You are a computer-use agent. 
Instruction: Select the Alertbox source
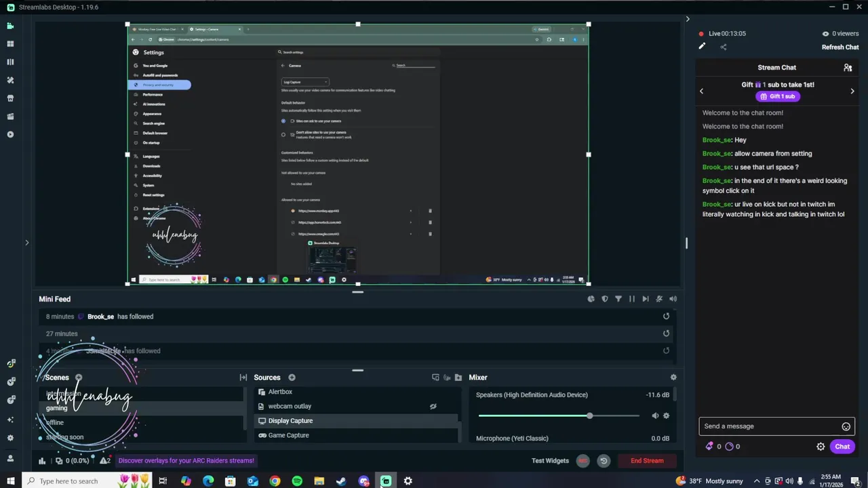[x=357, y=392]
